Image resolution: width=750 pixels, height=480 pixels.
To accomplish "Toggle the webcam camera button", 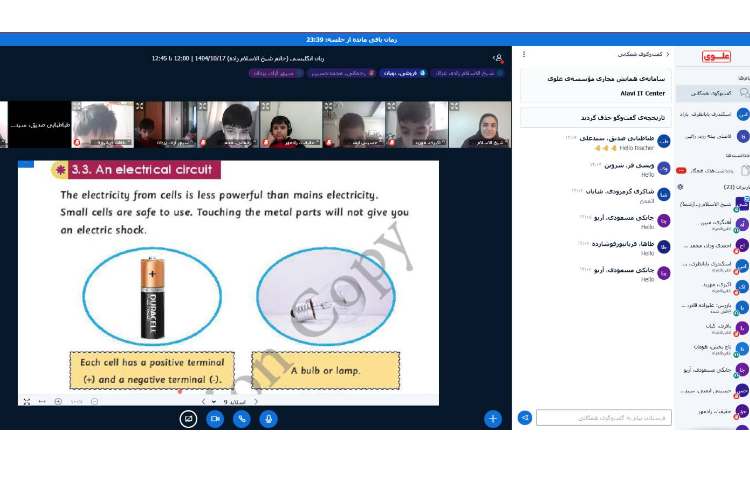I will pyautogui.click(x=214, y=419).
